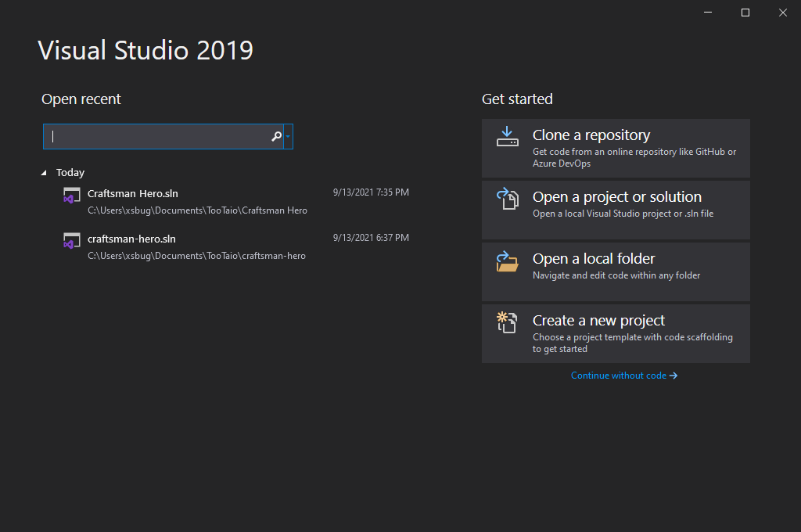The image size is (801, 532).
Task: Click the Craftsman Hero.sln solution file icon
Action: [72, 196]
